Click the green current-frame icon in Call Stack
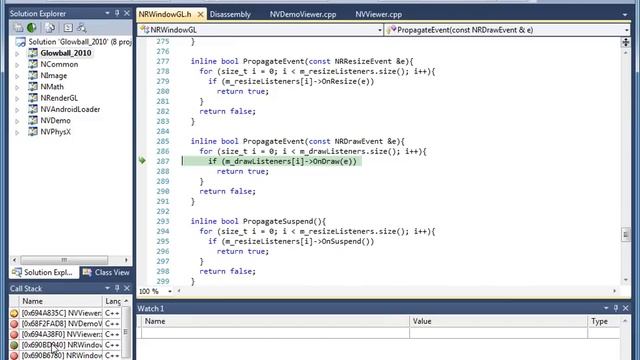 click(x=14, y=345)
